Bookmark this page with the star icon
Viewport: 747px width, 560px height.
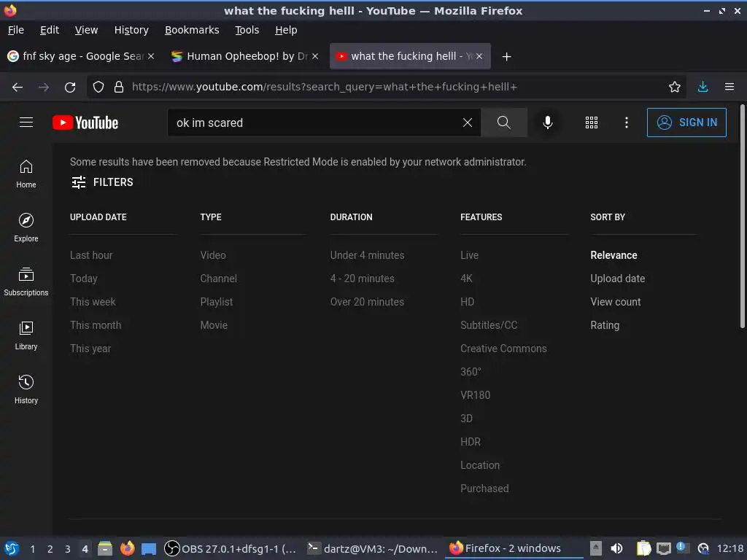point(675,87)
